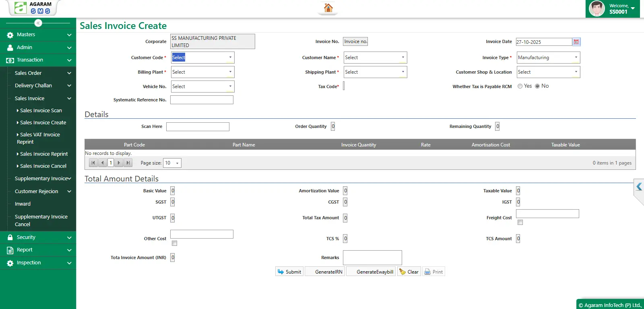Select No for Tax Payable RCM
The image size is (644, 309).
pos(537,86)
